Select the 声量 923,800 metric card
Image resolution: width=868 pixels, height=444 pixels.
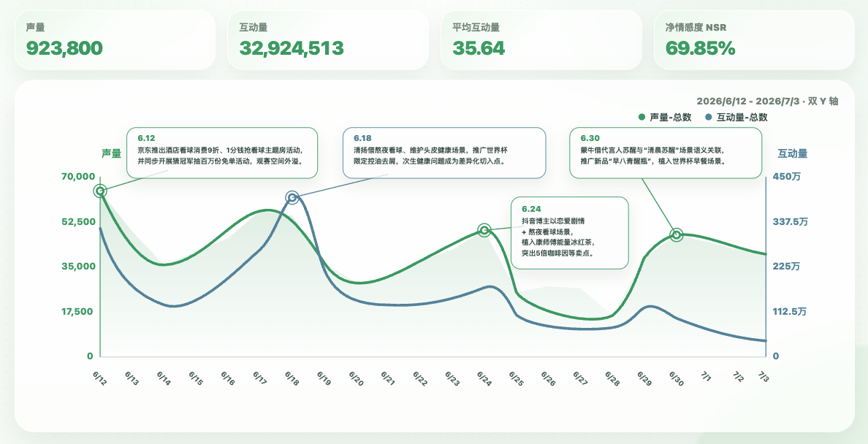(x=115, y=40)
